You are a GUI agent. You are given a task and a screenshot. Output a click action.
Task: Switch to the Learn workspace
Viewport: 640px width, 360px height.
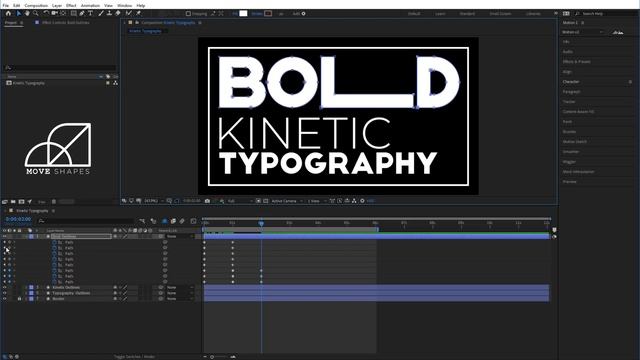(440, 13)
